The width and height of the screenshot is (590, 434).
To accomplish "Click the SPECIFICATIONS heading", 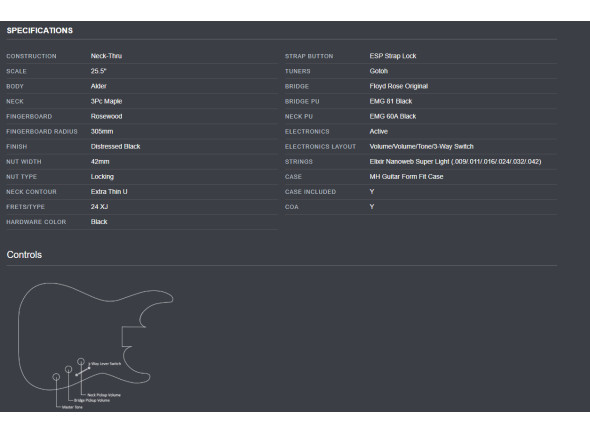I will coord(40,30).
